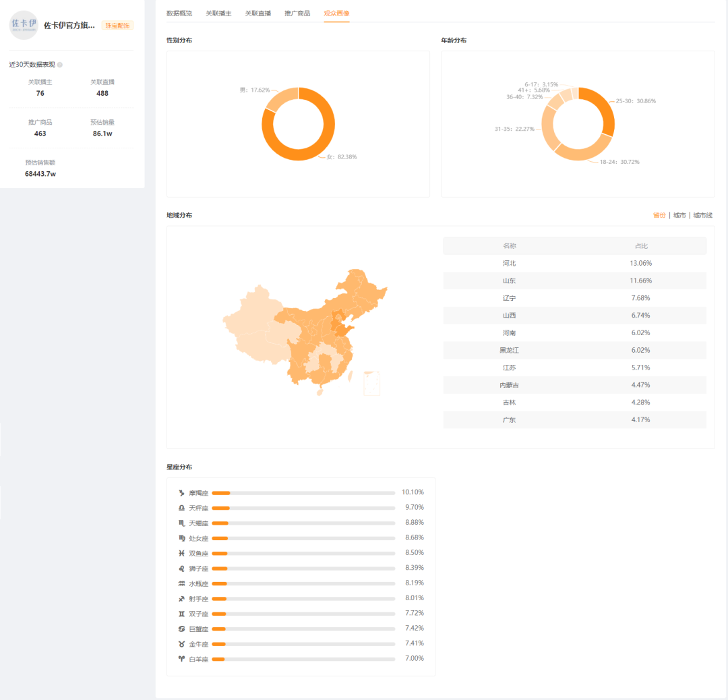Click the 31-35: 22.27% age label
728x700 pixels.
(514, 129)
